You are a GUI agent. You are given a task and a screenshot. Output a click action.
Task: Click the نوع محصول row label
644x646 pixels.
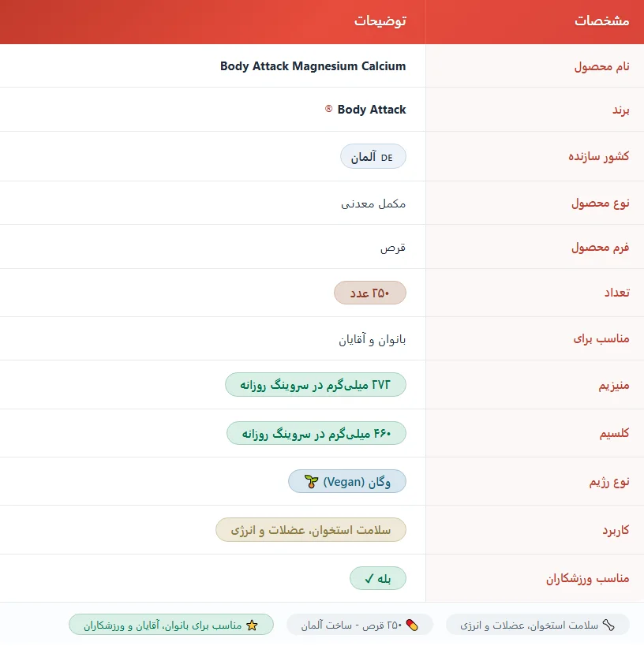601,204
